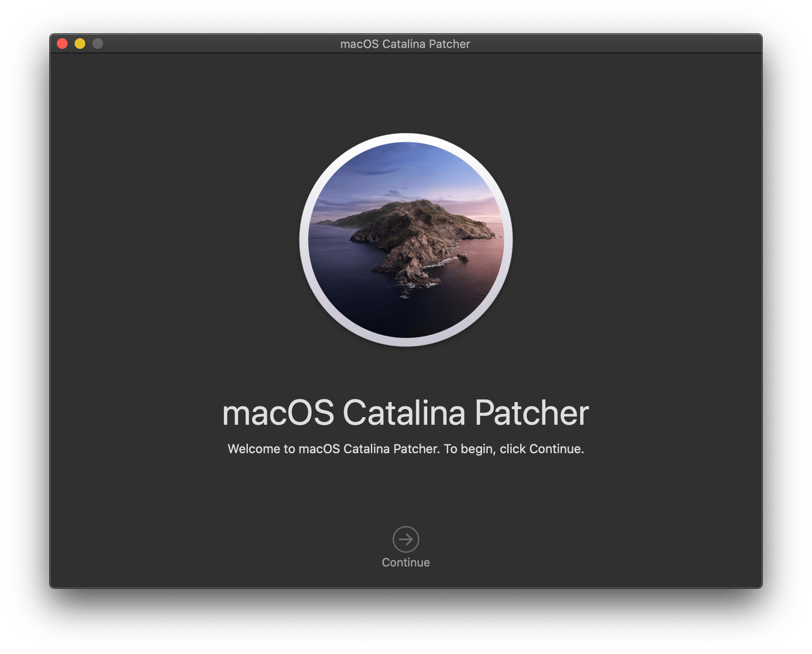Viewport: 812px width, 654px height.
Task: Click the Continue label under the arrow
Action: pos(406,562)
